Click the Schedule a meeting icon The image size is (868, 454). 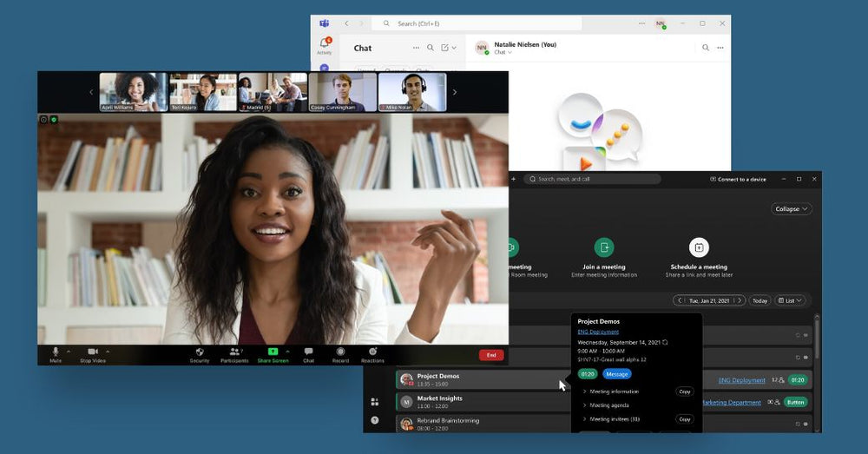[699, 247]
